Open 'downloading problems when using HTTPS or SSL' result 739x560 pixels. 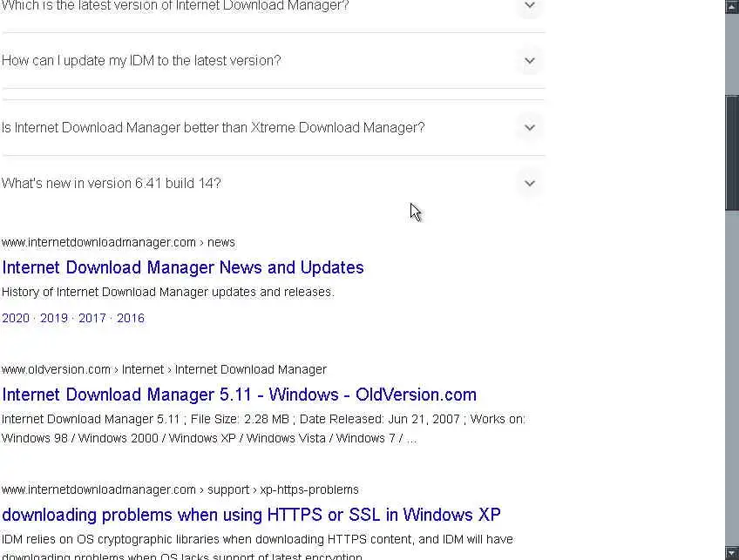click(x=251, y=515)
